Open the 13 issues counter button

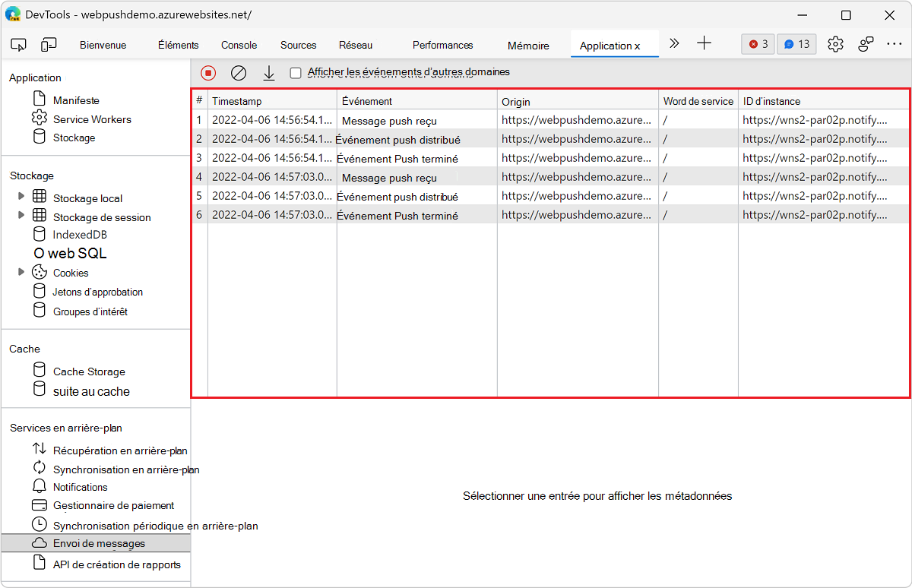click(x=796, y=44)
